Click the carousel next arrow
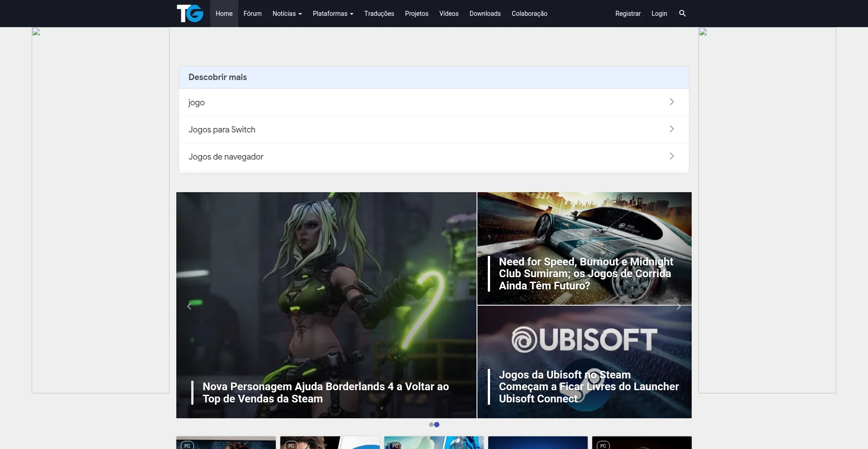The width and height of the screenshot is (868, 449). point(679,306)
